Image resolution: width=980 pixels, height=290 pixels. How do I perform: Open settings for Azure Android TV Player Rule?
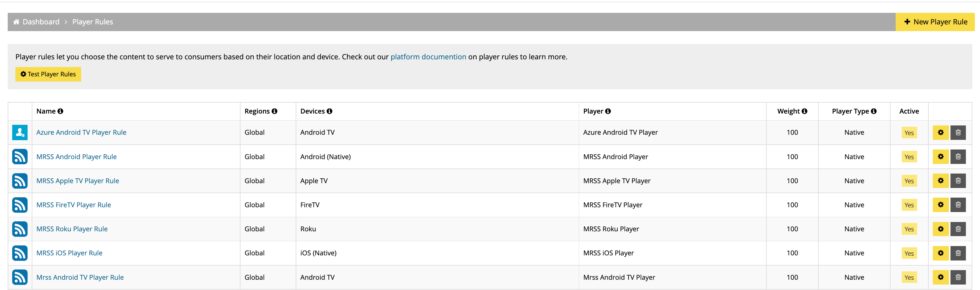[941, 132]
